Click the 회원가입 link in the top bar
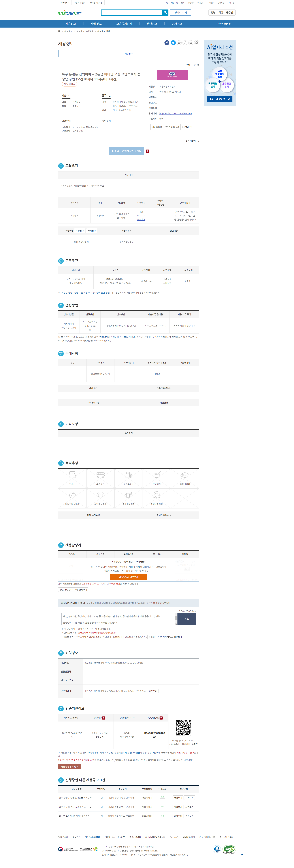Image resolution: width=294 pixels, height=868 pixels. [174, 3]
